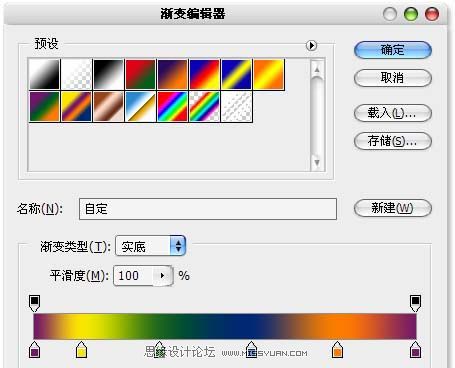Image resolution: width=455 pixels, height=368 pixels.
Task: Open the 渐变类型 gradient type dropdown
Action: click(x=150, y=246)
